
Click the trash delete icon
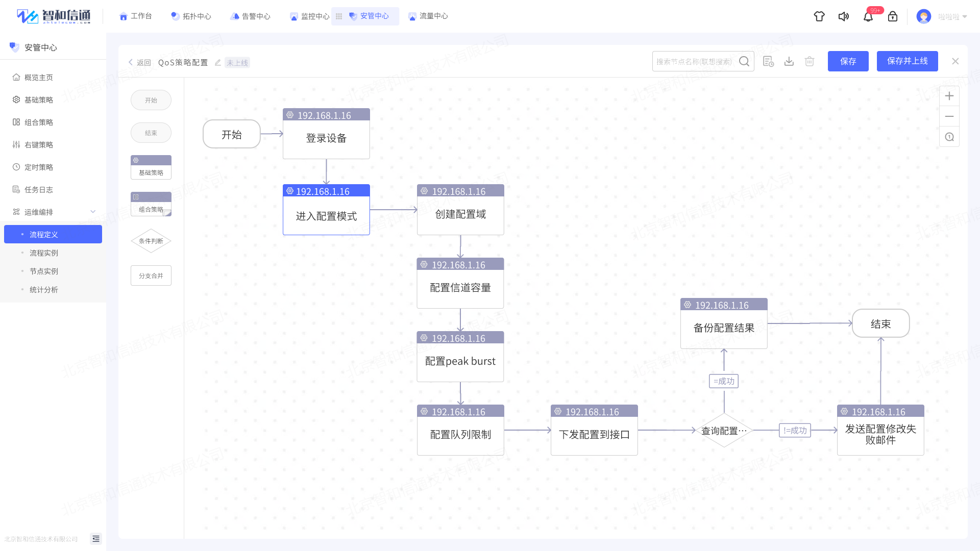pos(810,61)
